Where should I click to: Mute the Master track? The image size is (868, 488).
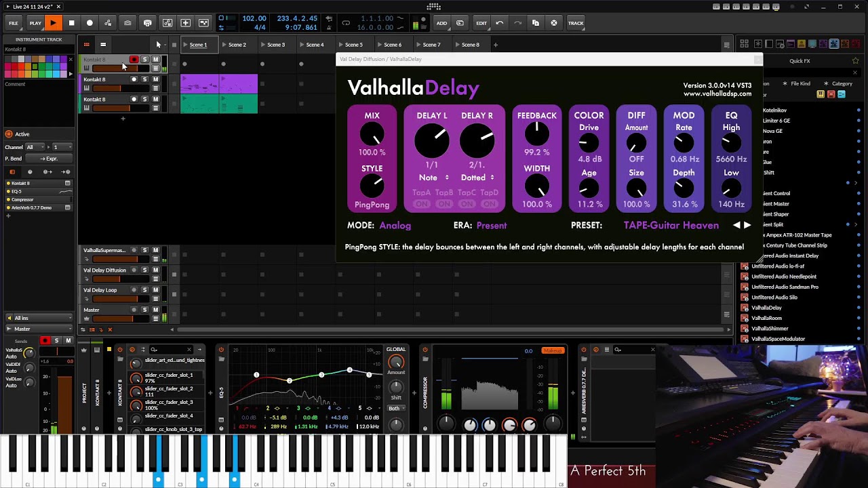point(155,310)
